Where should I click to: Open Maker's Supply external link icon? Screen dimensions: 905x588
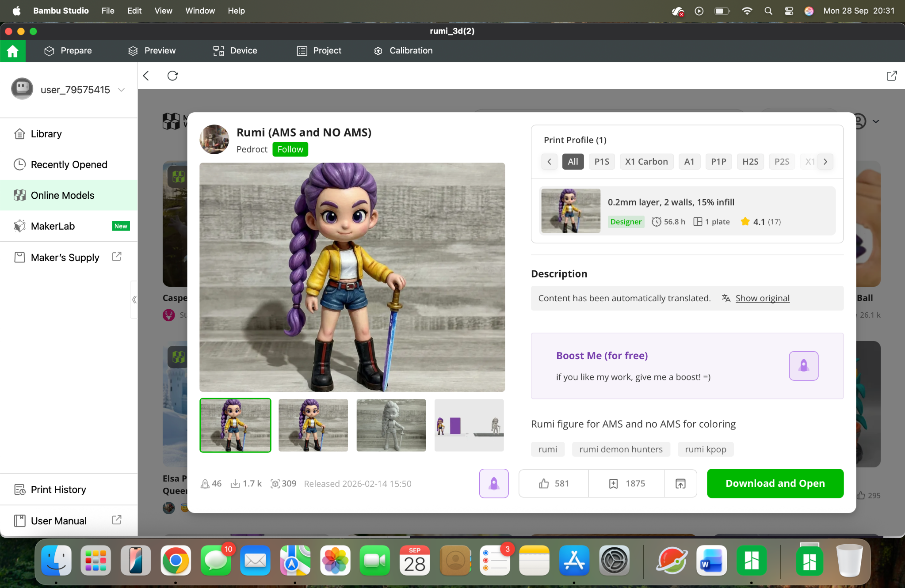coord(117,257)
